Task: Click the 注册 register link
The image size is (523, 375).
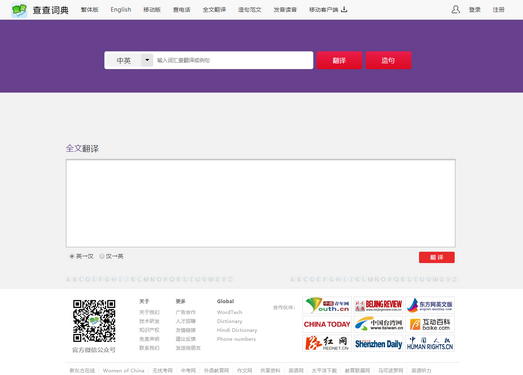Action: [x=498, y=10]
